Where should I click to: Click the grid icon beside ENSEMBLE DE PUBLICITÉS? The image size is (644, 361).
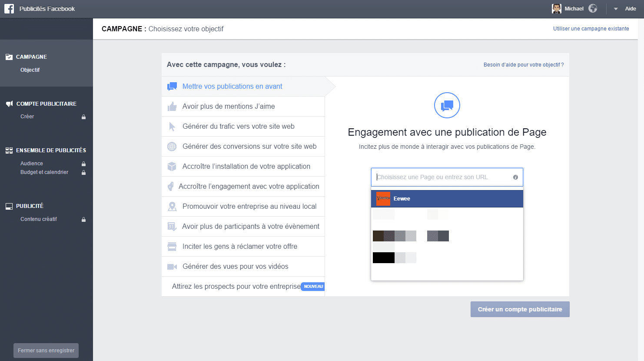[9, 150]
